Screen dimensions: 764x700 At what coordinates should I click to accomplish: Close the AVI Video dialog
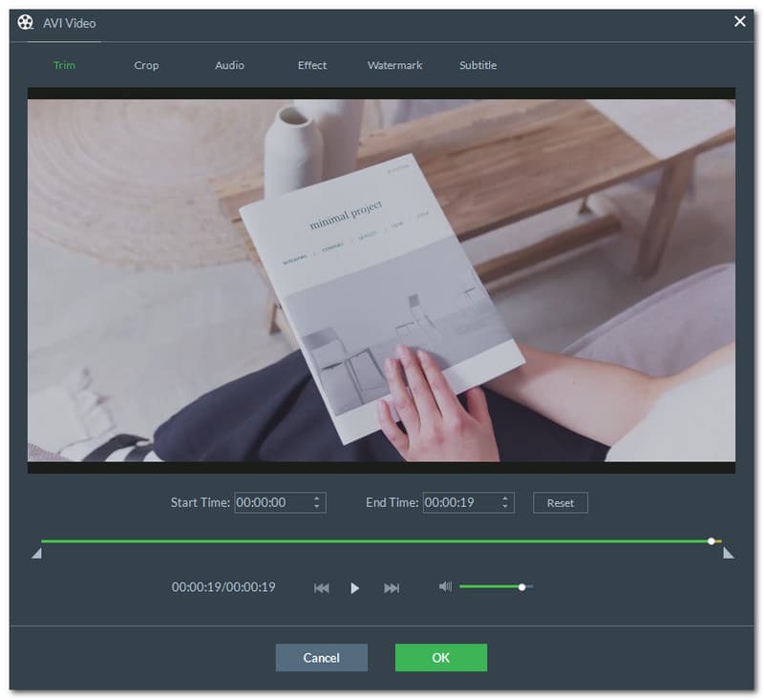point(739,21)
